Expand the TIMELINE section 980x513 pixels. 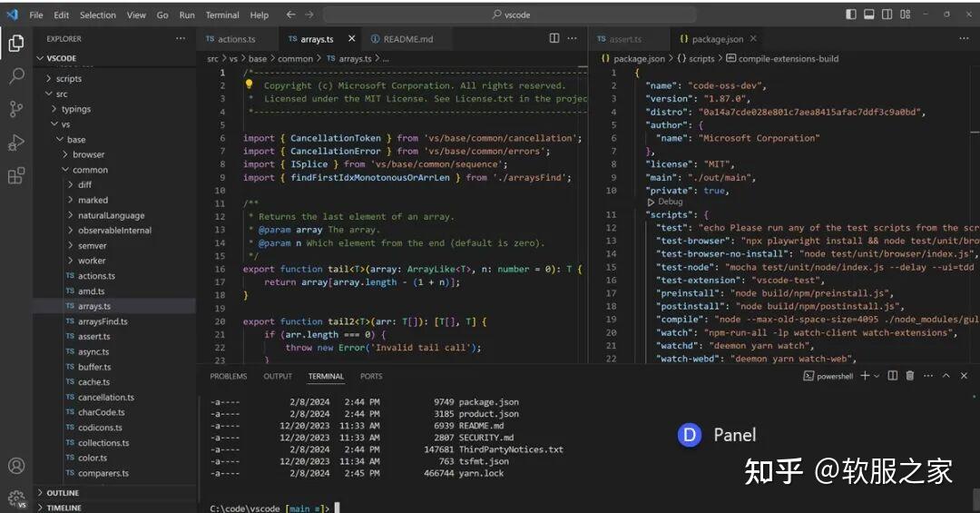click(64, 508)
